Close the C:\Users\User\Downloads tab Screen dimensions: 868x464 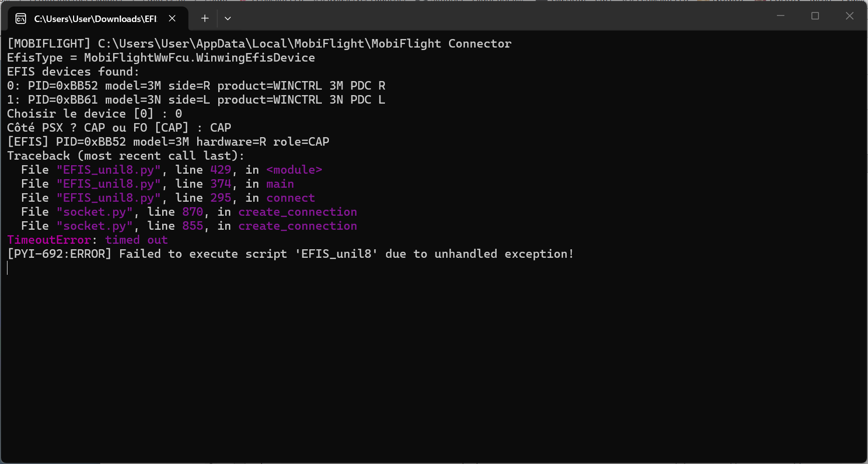(172, 19)
